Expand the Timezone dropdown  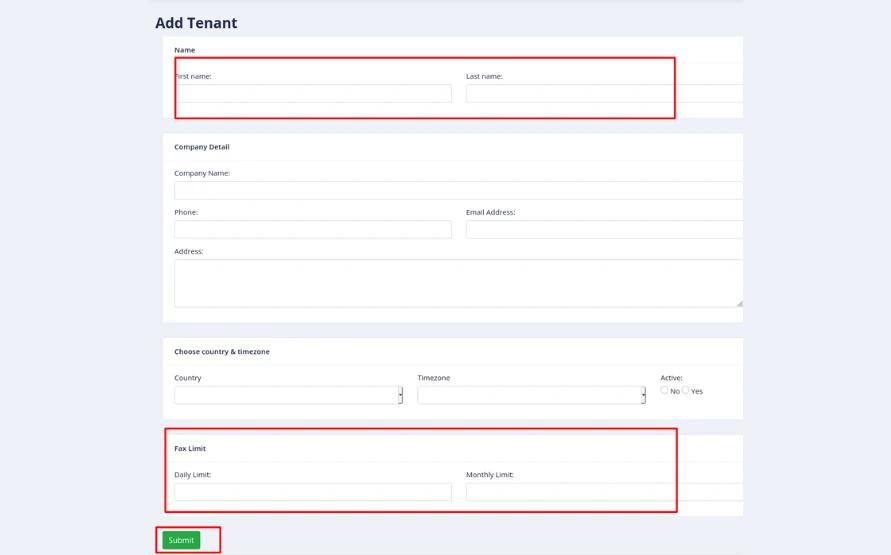pos(531,395)
